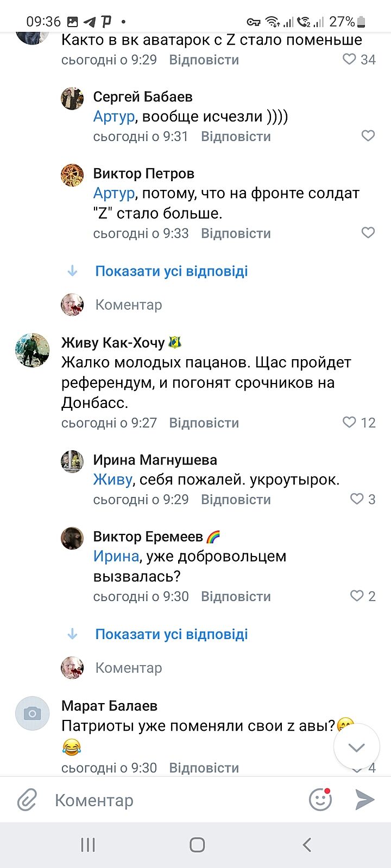
Task: Tap the inline Коментар field below Петров's thread
Action: (129, 305)
